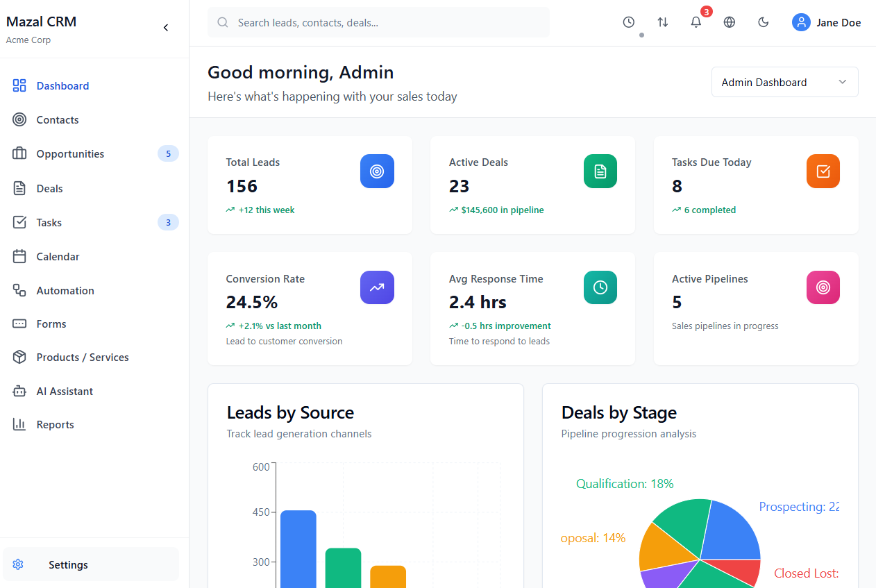Open the Jane Doe user menu
The width and height of the screenshot is (876, 588).
click(x=826, y=22)
